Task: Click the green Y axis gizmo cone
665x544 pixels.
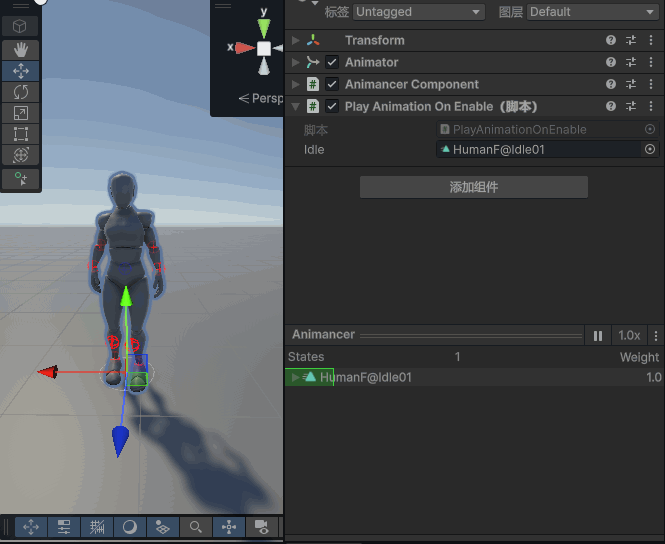Action: pos(264,28)
